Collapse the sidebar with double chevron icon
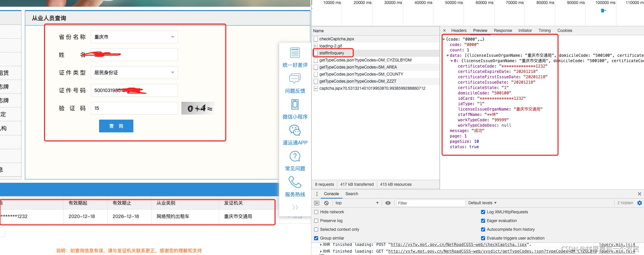The width and height of the screenshot is (644, 255). point(295,207)
